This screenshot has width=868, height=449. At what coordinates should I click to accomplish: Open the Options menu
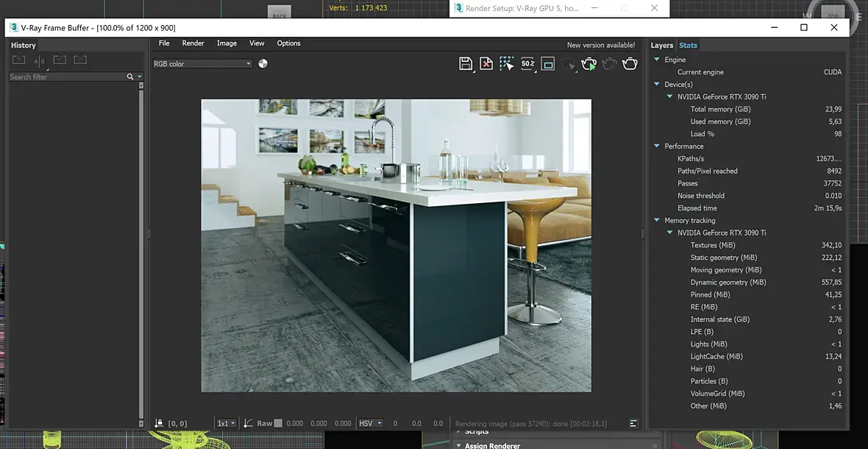coord(288,43)
